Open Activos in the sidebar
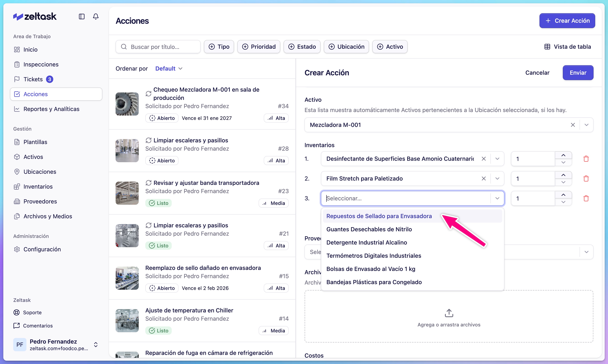Image resolution: width=608 pixels, height=364 pixels. [x=56, y=157]
